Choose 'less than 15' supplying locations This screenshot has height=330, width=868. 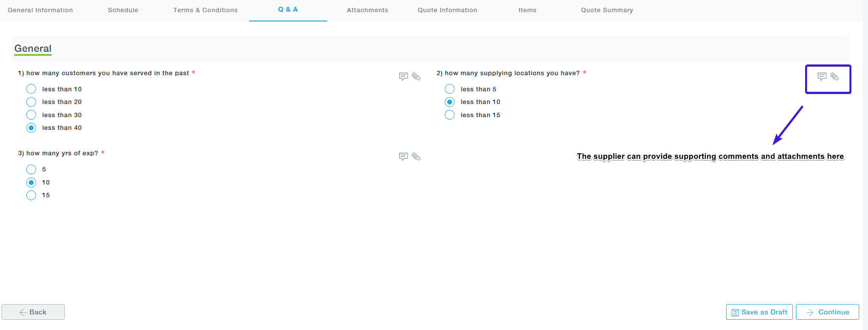pos(450,115)
